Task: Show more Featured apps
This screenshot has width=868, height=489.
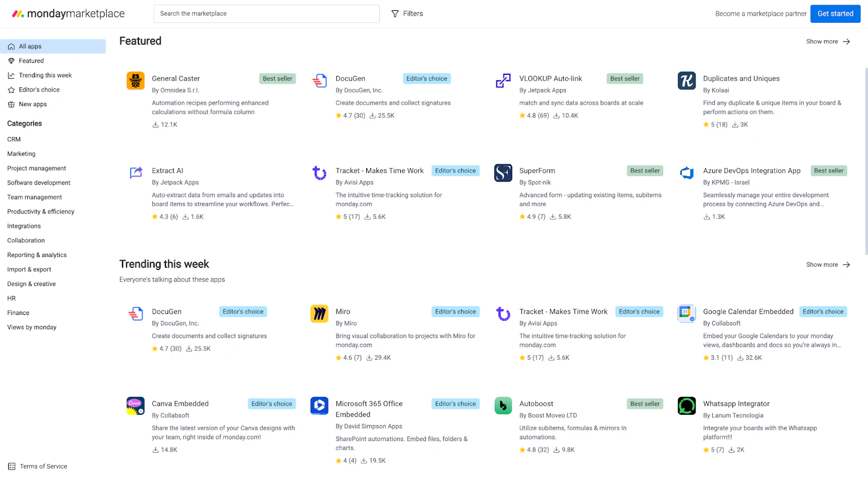Action: 828,42
